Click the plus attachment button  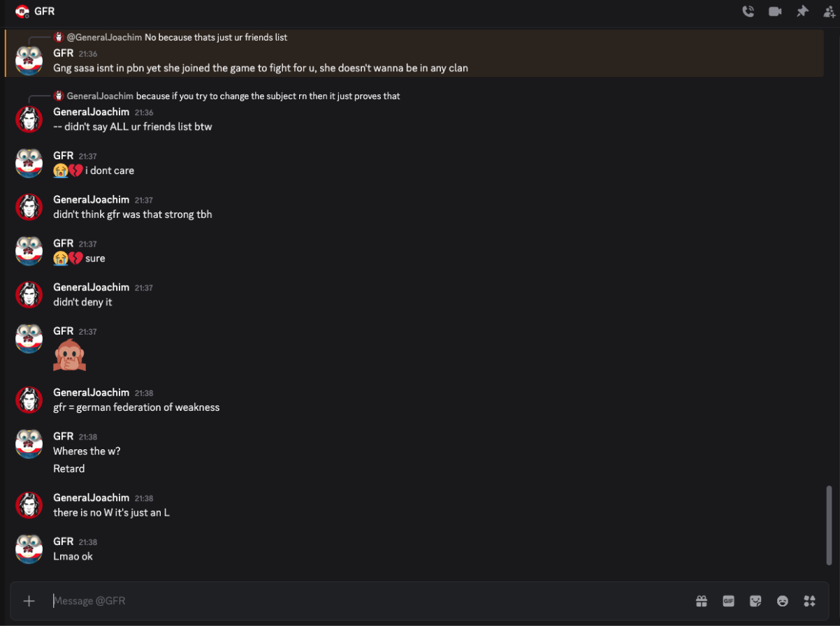coord(29,601)
